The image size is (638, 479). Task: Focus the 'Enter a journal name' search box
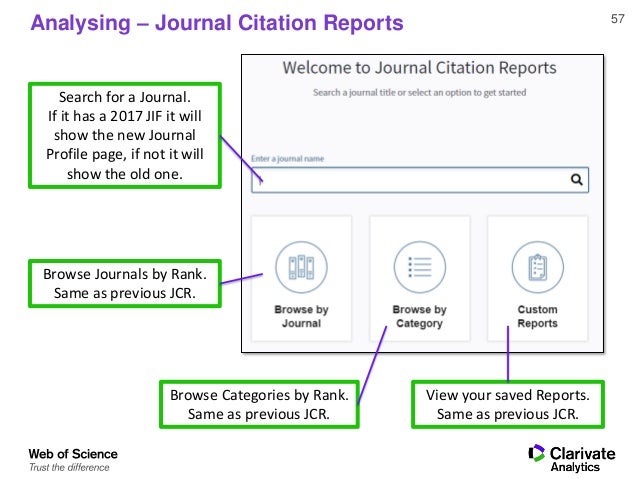(x=420, y=180)
